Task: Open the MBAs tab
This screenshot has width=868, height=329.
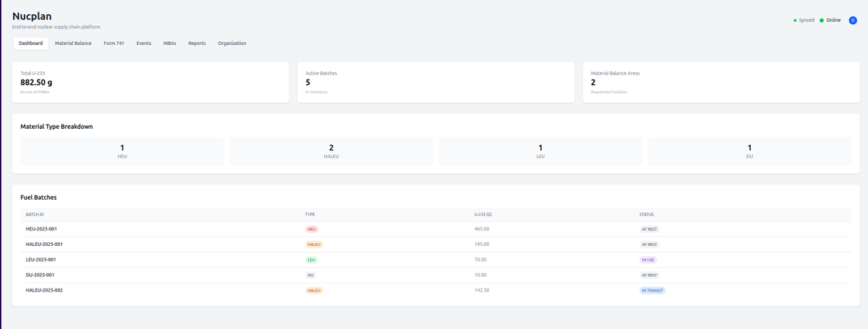Action: coord(170,43)
